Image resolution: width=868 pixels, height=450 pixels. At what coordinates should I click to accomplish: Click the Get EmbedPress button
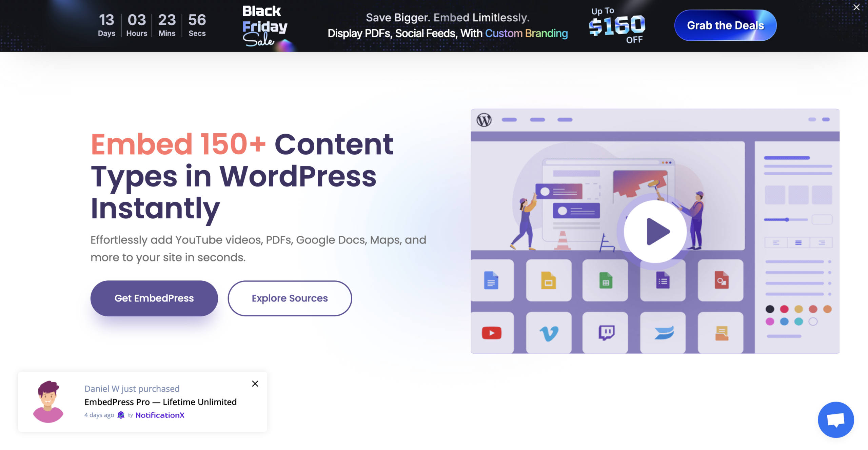point(154,298)
